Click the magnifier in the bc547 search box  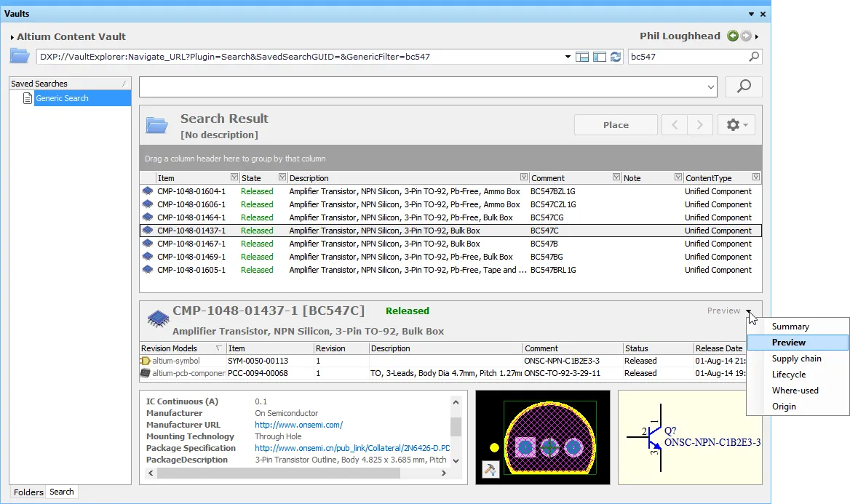(753, 56)
